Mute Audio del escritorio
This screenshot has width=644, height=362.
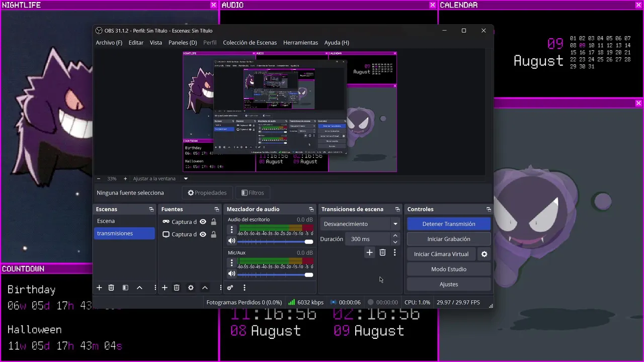point(231,241)
